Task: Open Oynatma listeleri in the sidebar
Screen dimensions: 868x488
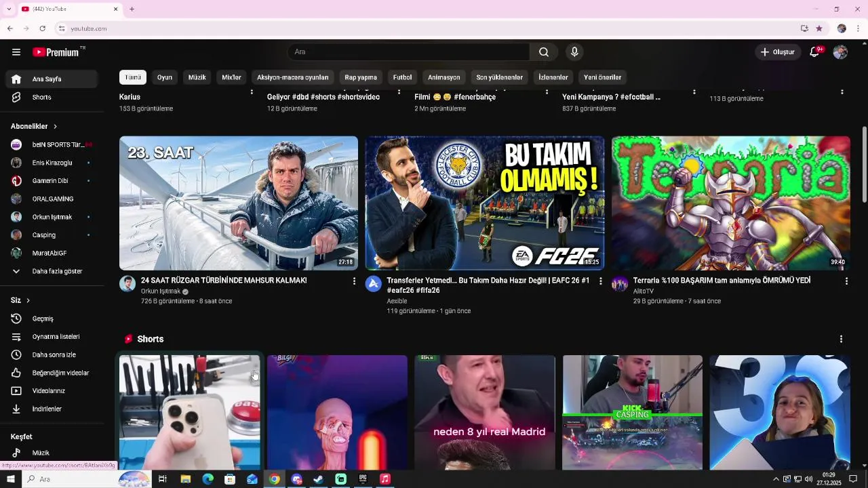Action: [x=52, y=337]
